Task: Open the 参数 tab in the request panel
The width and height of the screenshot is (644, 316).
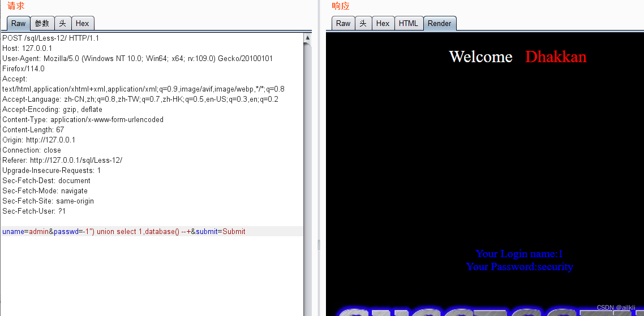Action: click(42, 23)
